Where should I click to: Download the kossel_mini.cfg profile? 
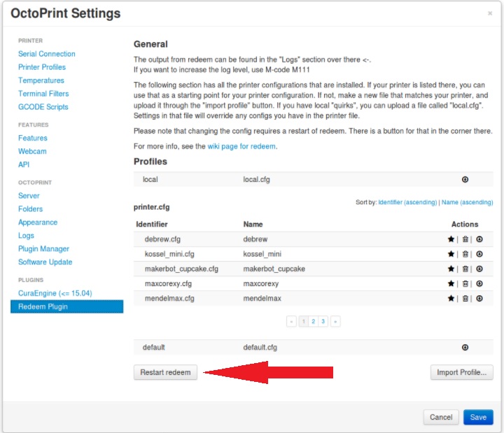(479, 254)
